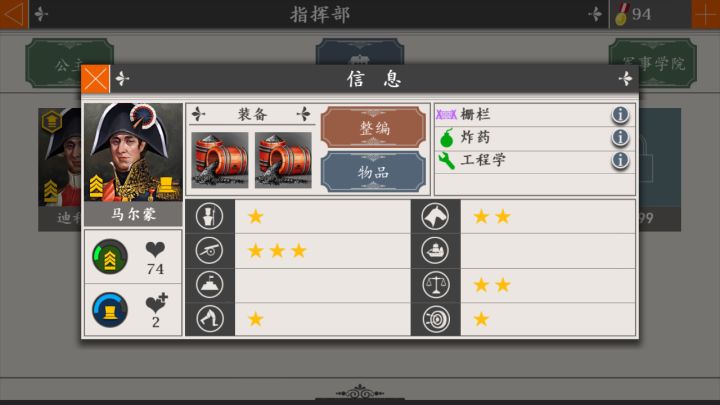The width and height of the screenshot is (720, 405).
Task: Show info for the 工程学 skill
Action: 620,160
